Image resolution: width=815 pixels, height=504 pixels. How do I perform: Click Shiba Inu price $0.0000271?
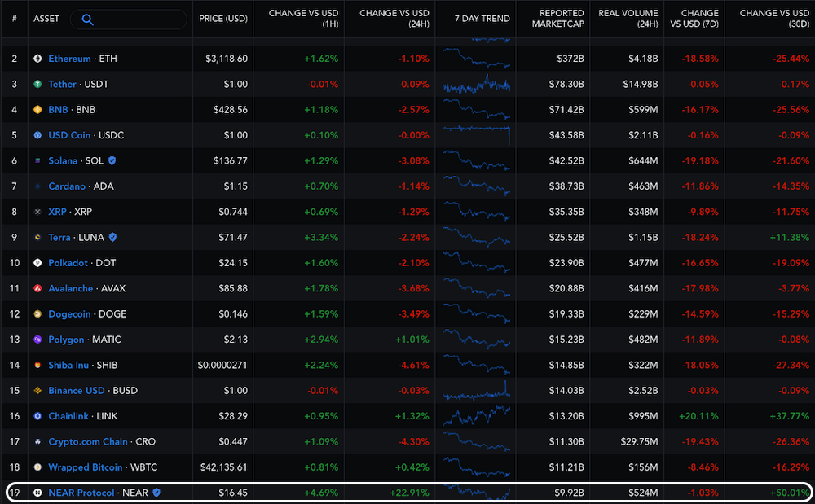[222, 365]
